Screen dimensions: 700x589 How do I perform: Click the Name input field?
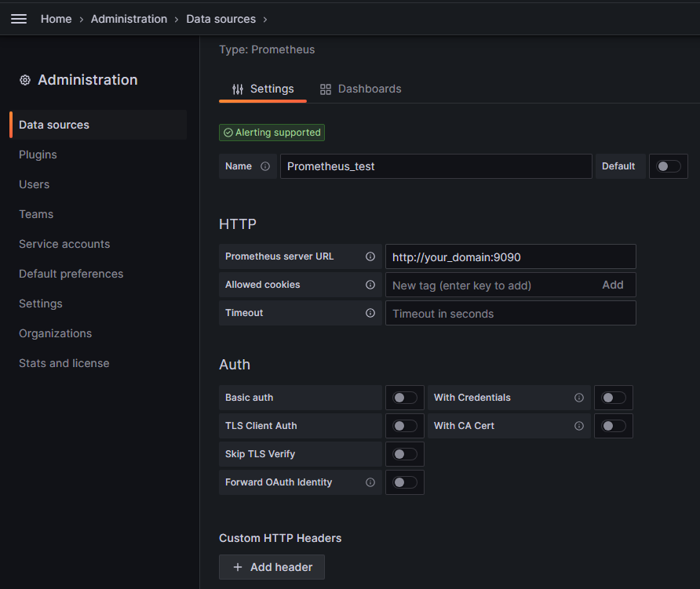pos(436,166)
